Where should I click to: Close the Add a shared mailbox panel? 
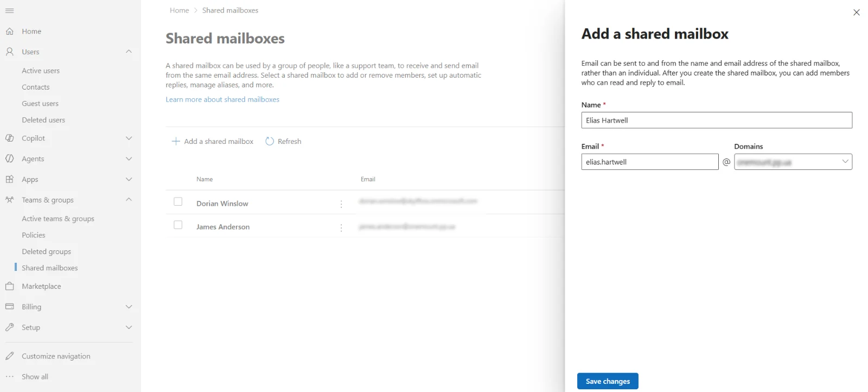pyautogui.click(x=857, y=12)
